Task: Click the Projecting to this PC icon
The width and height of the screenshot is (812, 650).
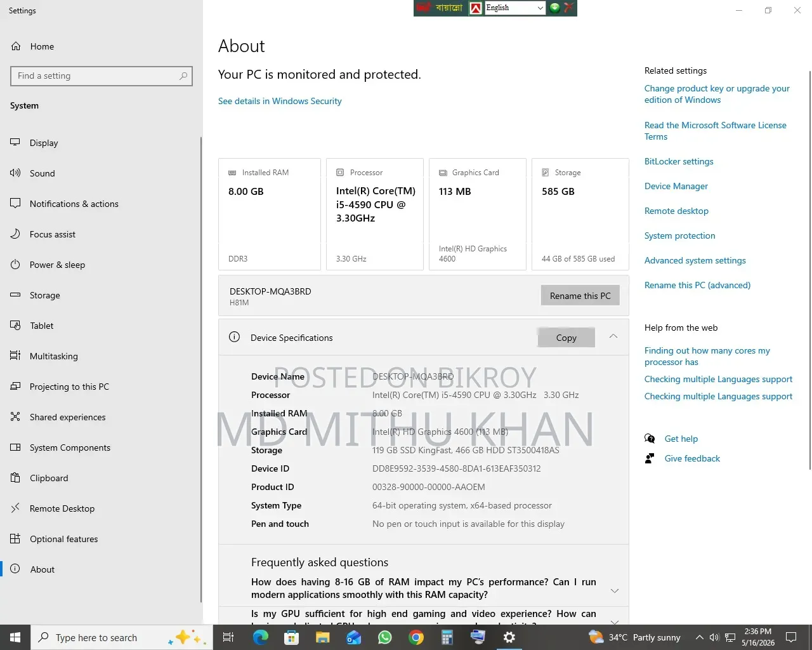Action: coord(15,387)
